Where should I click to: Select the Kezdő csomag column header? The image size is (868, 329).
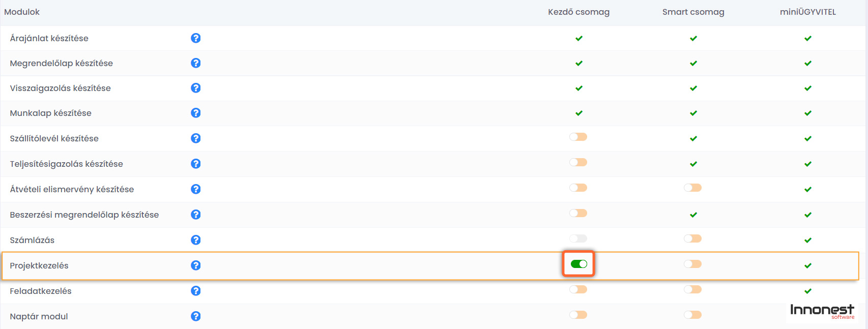click(578, 12)
